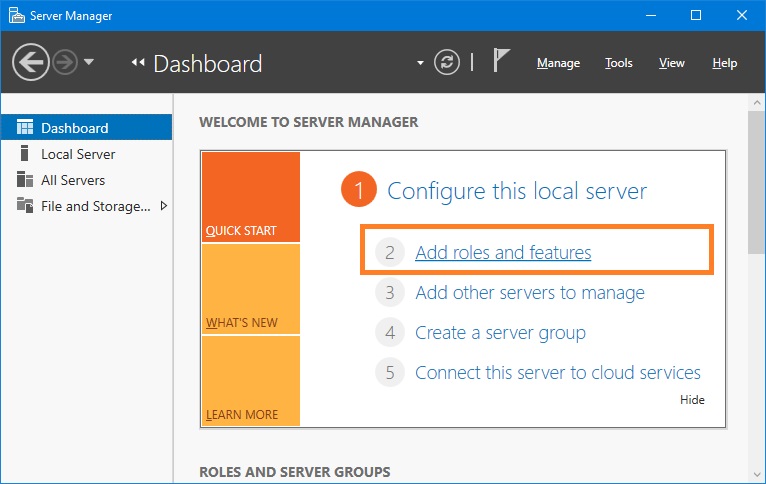Screen dimensions: 766x484
Task: Maximize the Server Manager window
Action: (696, 15)
